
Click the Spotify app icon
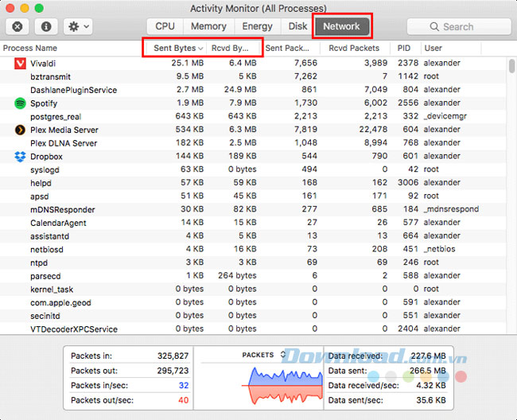(x=20, y=103)
